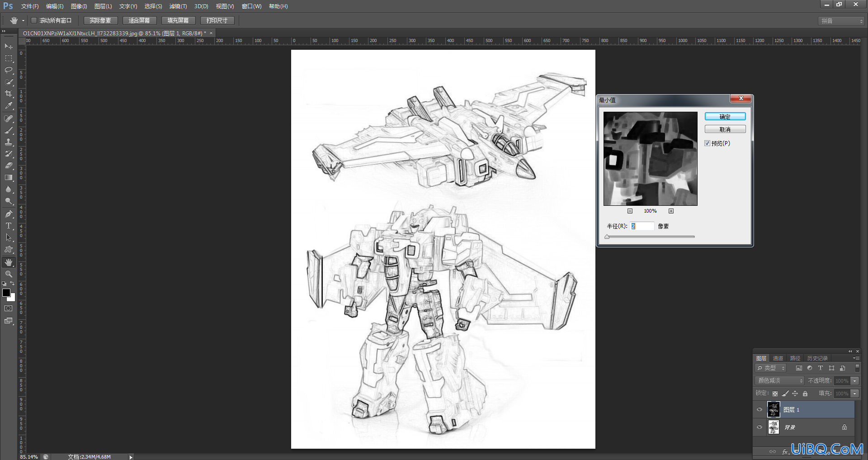Open workspace switcher 拼音 dropdown

click(x=841, y=21)
